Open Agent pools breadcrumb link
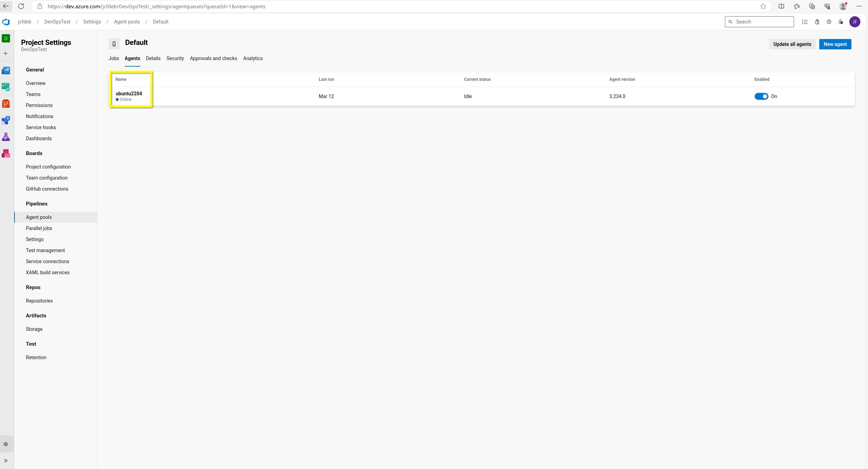The image size is (868, 469). click(x=127, y=22)
